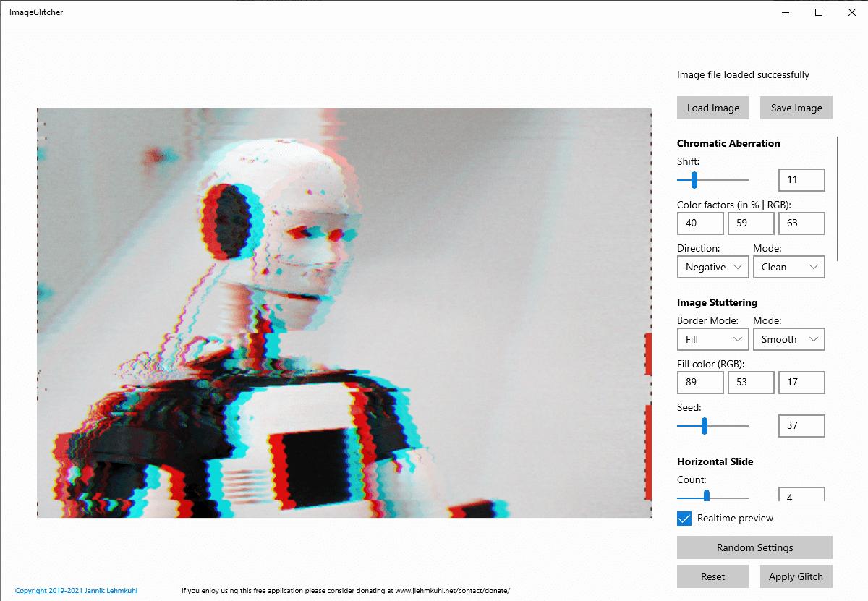Open the Stuttering Mode dropdown set to Smooth

click(789, 339)
